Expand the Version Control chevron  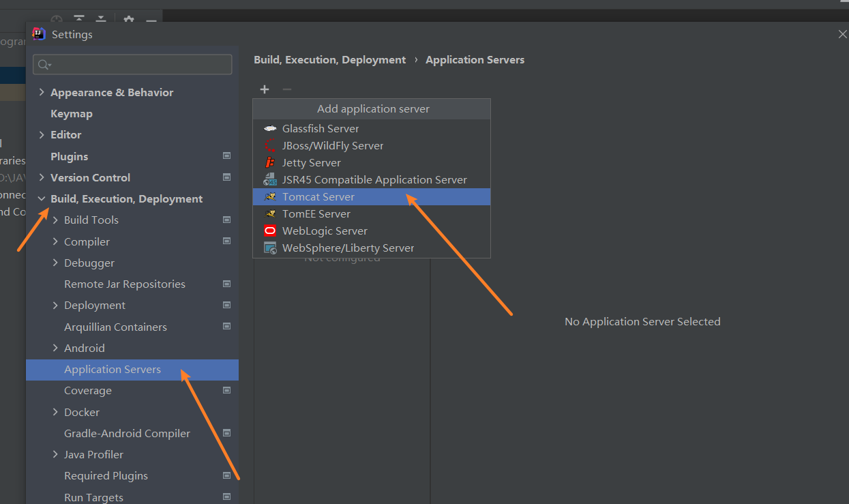point(42,177)
